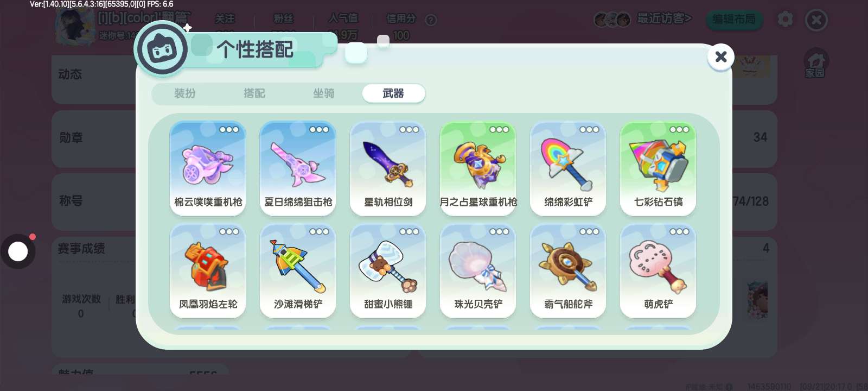
Task: Close the 个性搭配 dialog
Action: coord(721,56)
